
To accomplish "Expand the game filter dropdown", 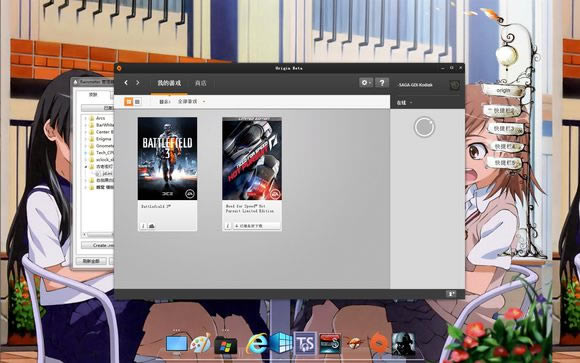I will [x=192, y=101].
